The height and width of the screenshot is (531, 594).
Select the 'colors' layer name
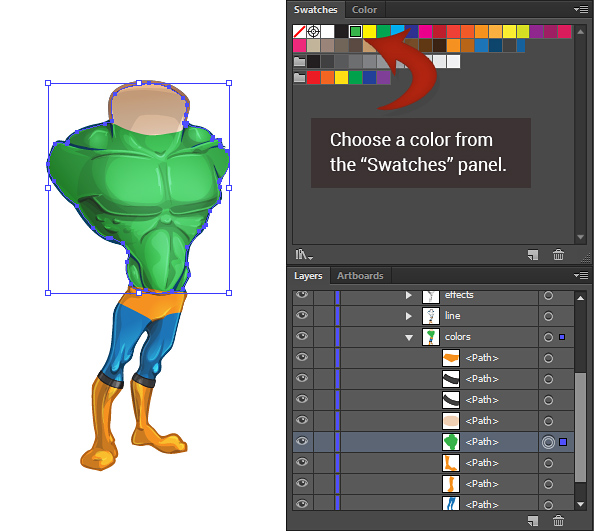point(458,337)
